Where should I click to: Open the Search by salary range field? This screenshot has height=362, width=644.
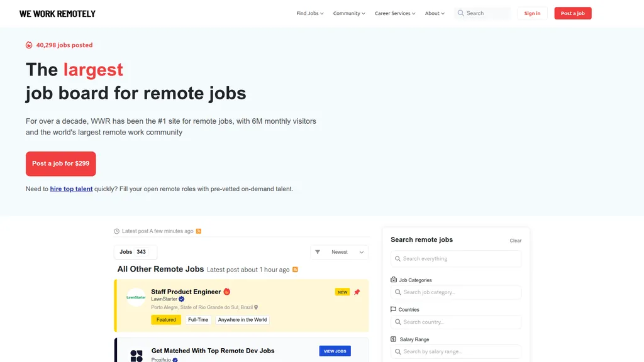456,352
